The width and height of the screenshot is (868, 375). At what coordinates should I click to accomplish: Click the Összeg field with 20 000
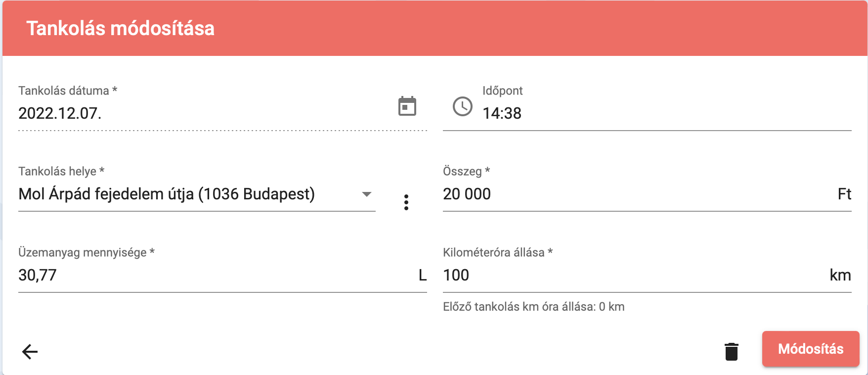pyautogui.click(x=638, y=194)
